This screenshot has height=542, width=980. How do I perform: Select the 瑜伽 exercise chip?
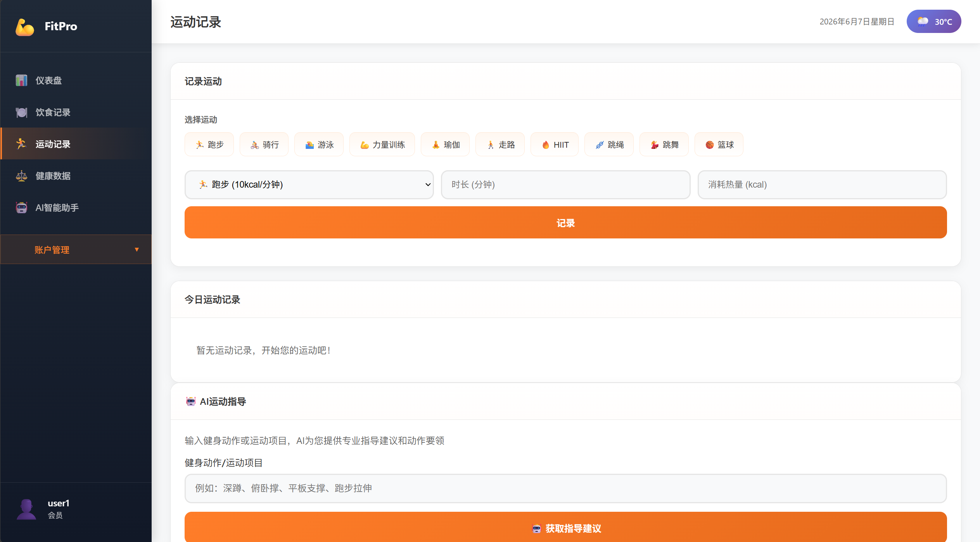pos(445,145)
